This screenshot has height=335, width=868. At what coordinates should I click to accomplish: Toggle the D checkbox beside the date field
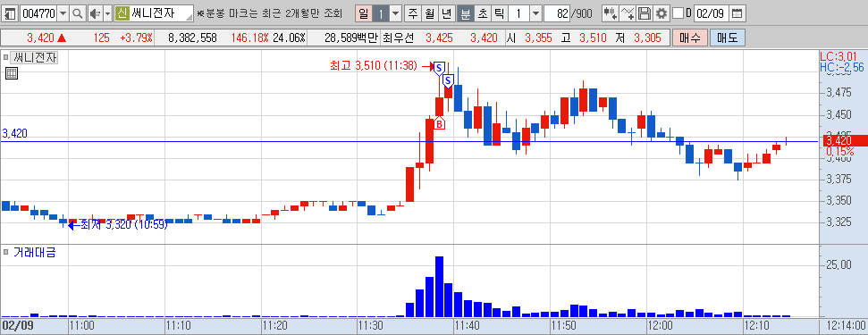[x=678, y=13]
